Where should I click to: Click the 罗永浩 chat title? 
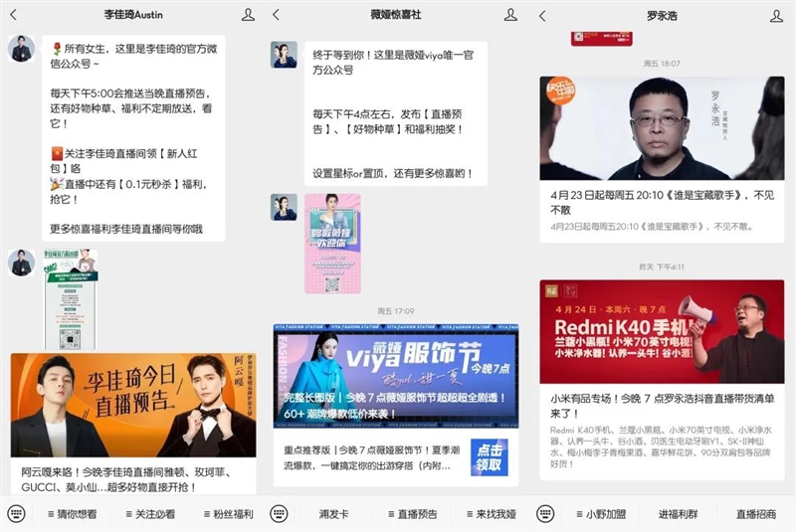pos(662,16)
